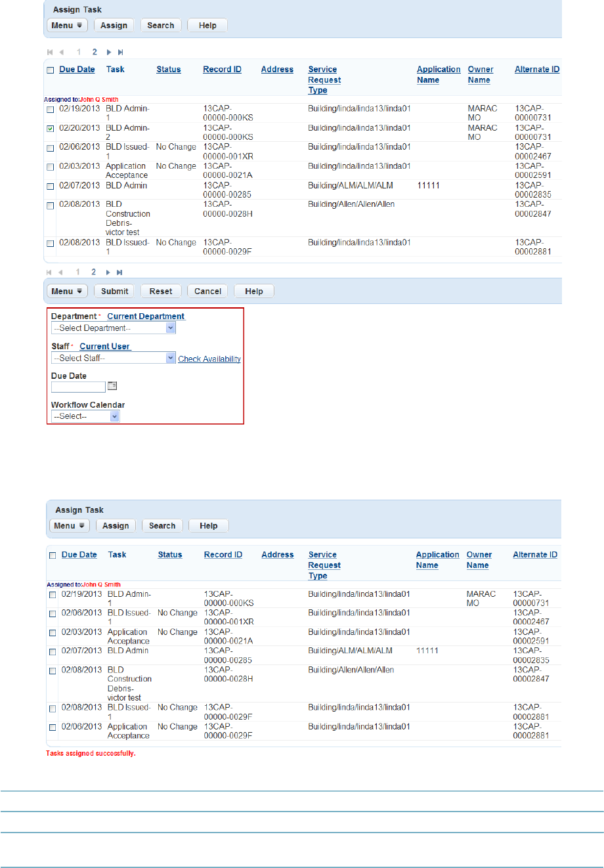The height and width of the screenshot is (868, 604).
Task: Sort upper table by Application Name column
Action: pyautogui.click(x=439, y=75)
